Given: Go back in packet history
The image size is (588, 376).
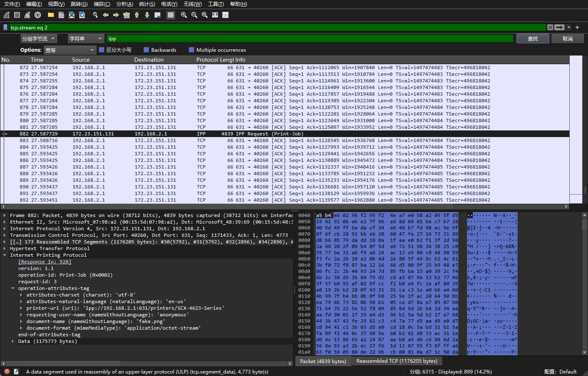Looking at the screenshot, I should (106, 15).
